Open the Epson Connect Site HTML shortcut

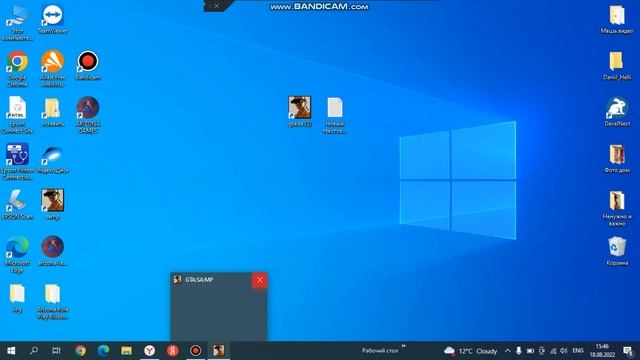tap(17, 115)
